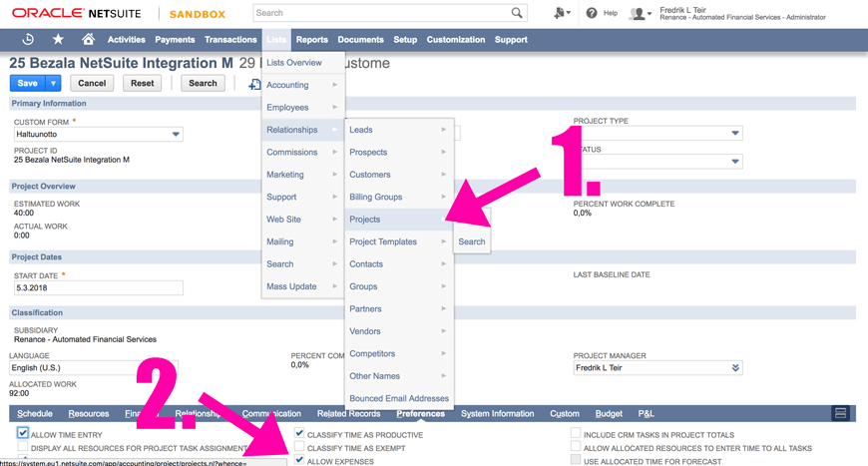Toggle the Allow Expenses checkbox

point(299,459)
